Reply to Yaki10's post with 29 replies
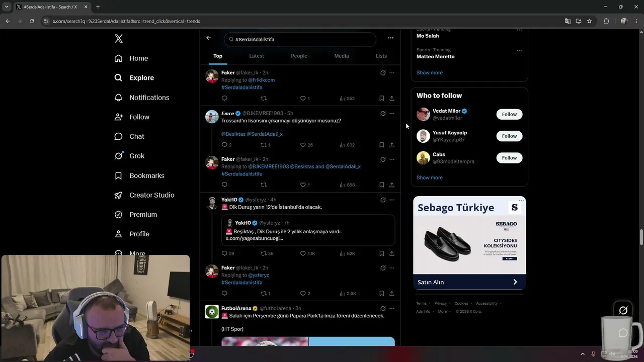The height and width of the screenshot is (362, 644). point(228,253)
